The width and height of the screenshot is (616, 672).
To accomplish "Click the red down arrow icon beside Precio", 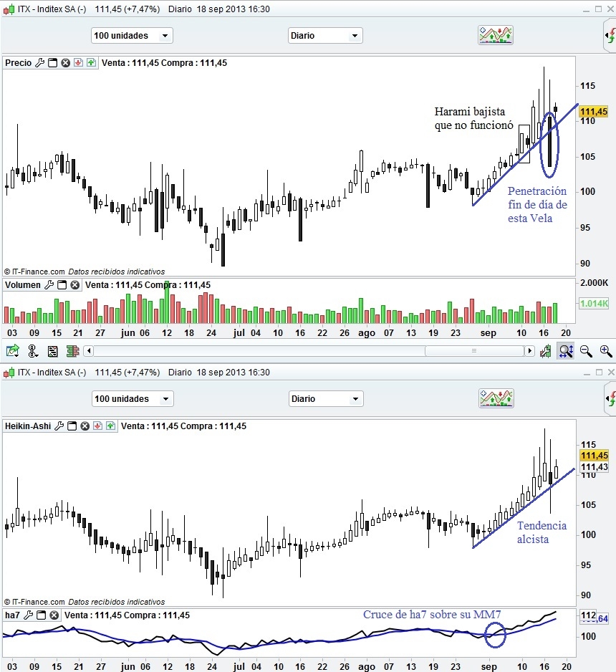I will click(x=78, y=63).
